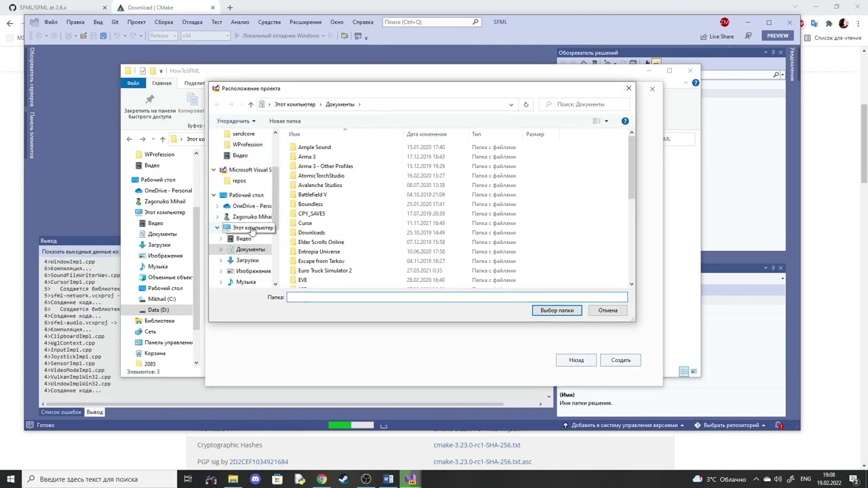
Task: Open the Упорядочить dropdown
Action: coord(236,121)
